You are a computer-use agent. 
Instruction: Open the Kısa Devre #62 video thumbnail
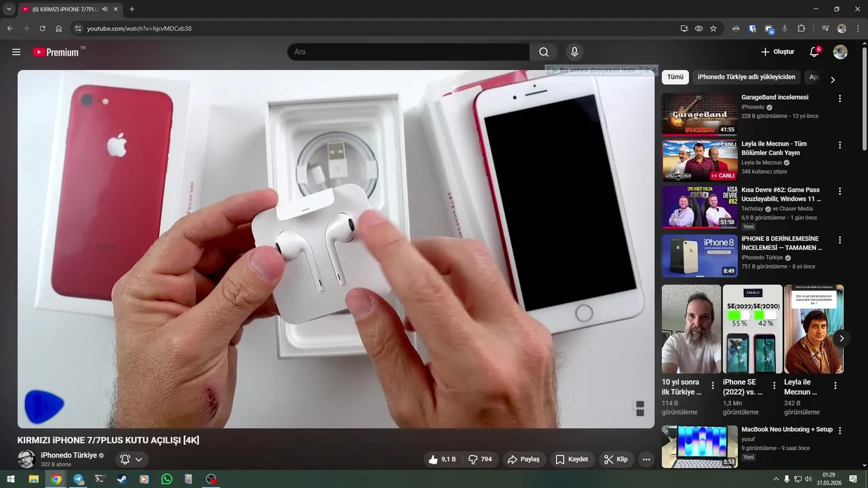click(699, 207)
